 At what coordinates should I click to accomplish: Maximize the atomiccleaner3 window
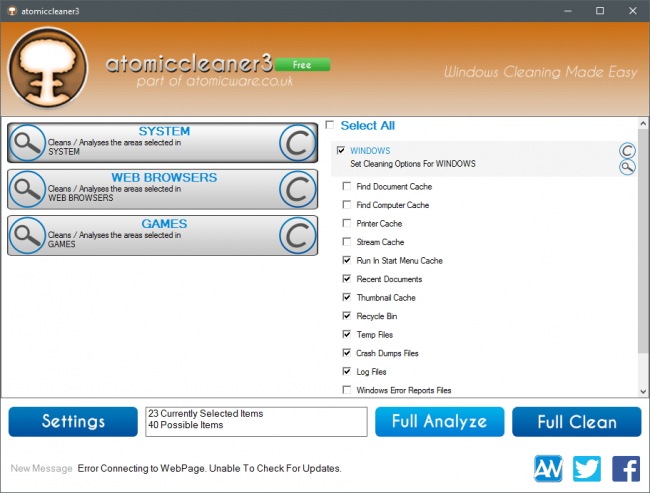(600, 11)
